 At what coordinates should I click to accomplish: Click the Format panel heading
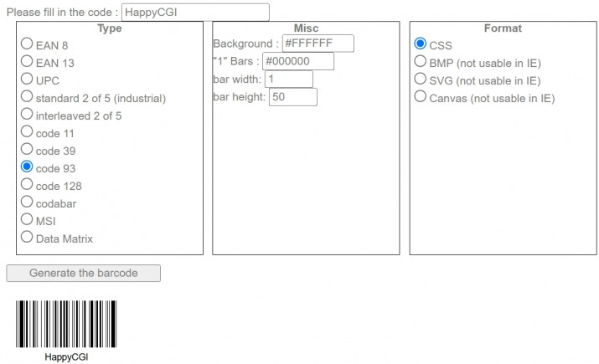(503, 28)
